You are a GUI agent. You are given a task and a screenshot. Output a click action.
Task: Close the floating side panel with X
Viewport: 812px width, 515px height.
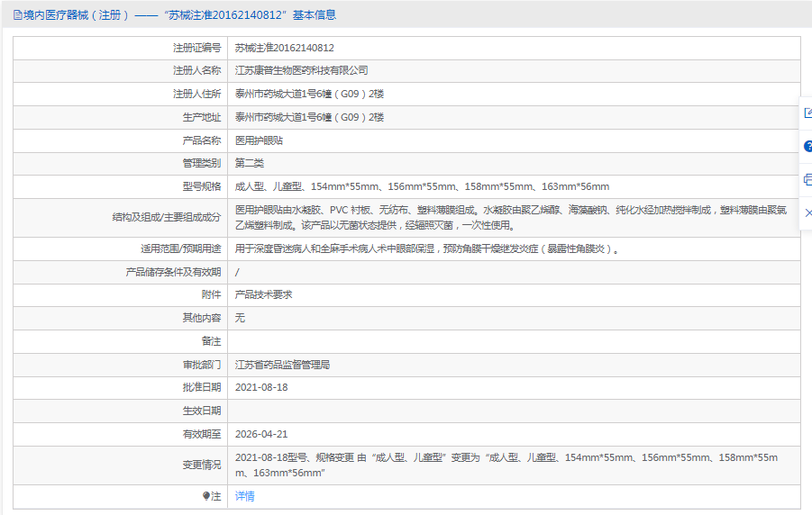[x=807, y=212]
